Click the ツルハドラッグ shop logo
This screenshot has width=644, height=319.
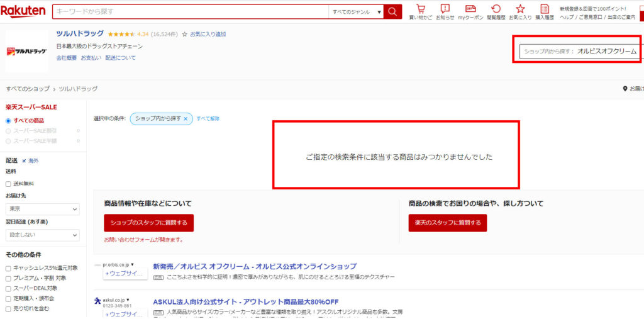(x=26, y=52)
